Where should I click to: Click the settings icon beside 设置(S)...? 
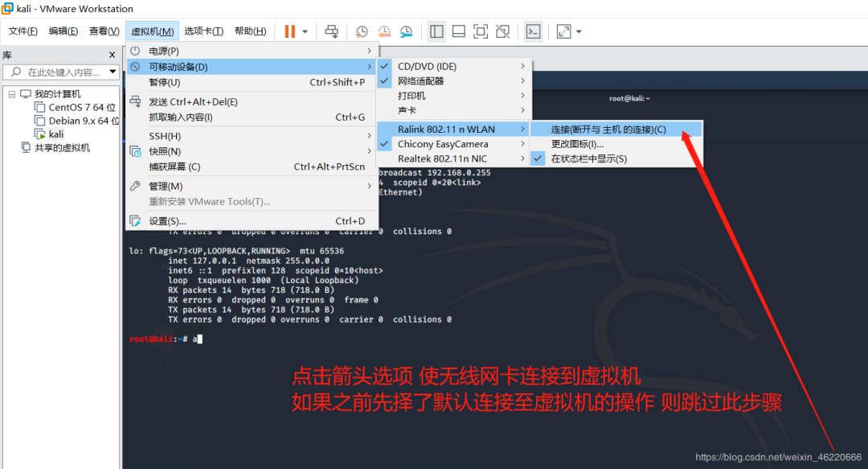pyautogui.click(x=135, y=220)
